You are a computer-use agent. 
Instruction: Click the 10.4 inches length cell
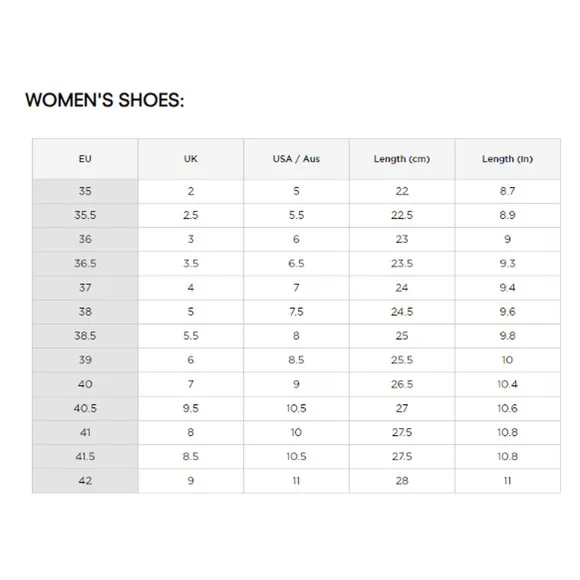coord(508,384)
